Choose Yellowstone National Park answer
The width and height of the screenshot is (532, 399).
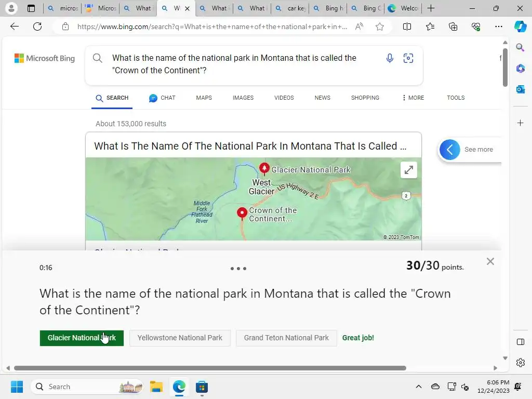(x=180, y=338)
